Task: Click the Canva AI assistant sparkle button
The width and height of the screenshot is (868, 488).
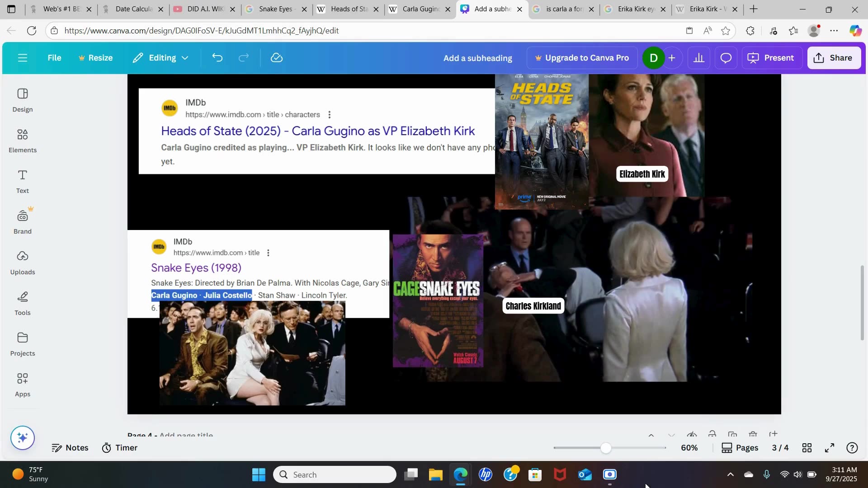Action: (x=23, y=437)
